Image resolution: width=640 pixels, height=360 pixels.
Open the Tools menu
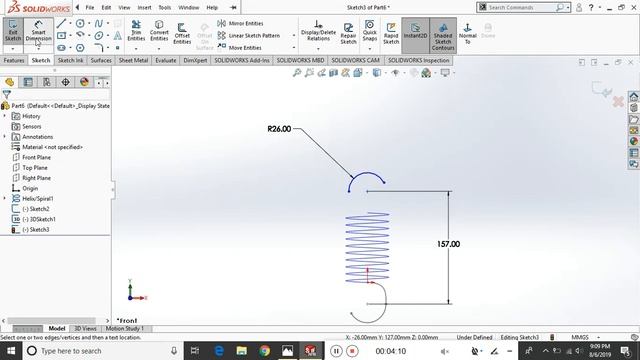(x=164, y=7)
